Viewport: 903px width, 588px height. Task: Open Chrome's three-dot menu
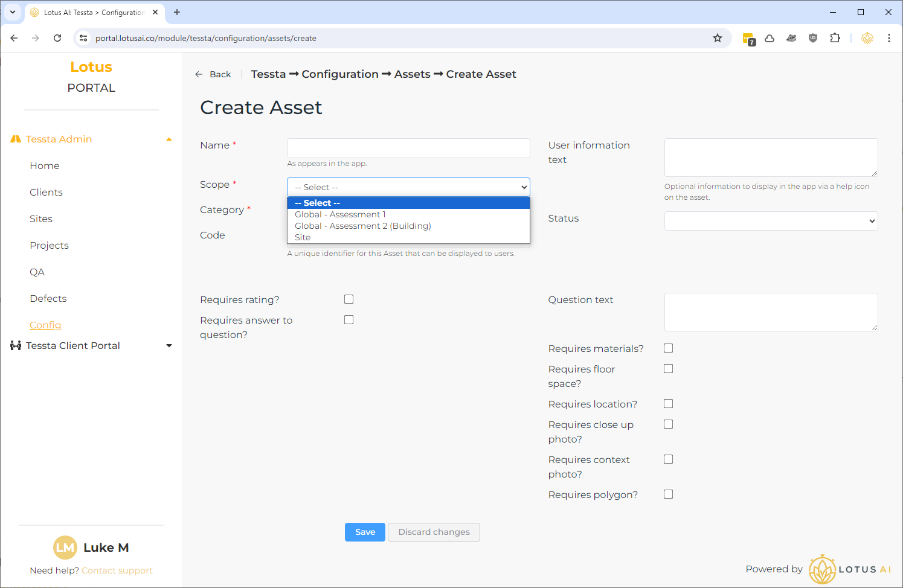[889, 38]
